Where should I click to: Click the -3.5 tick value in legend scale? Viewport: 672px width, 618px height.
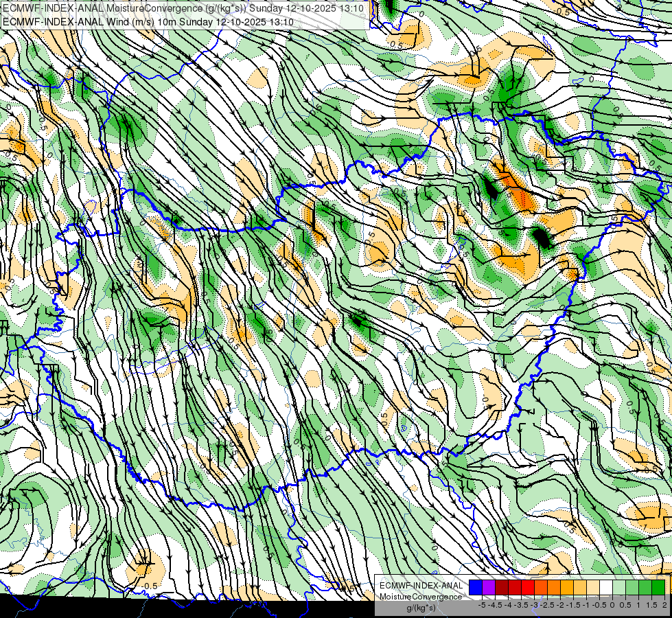[x=521, y=605]
